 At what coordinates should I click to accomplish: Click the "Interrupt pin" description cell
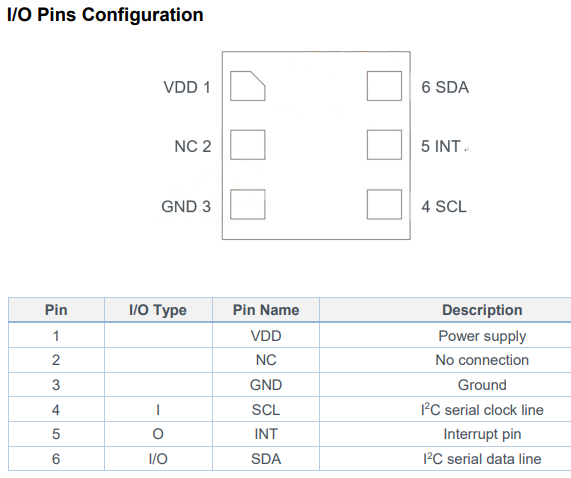482,434
